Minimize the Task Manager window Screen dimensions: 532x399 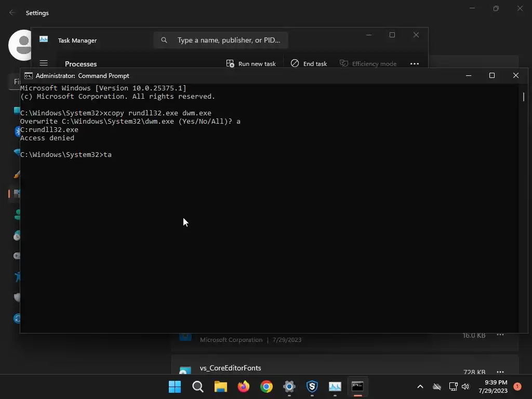pos(369,35)
